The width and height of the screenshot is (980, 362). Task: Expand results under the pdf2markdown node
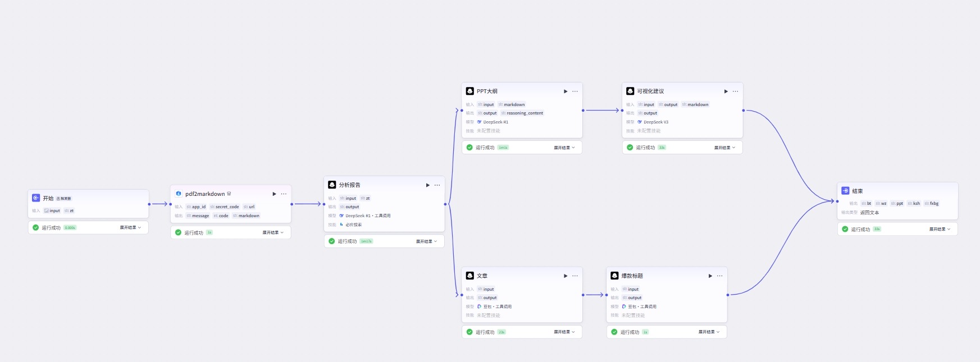tap(273, 232)
